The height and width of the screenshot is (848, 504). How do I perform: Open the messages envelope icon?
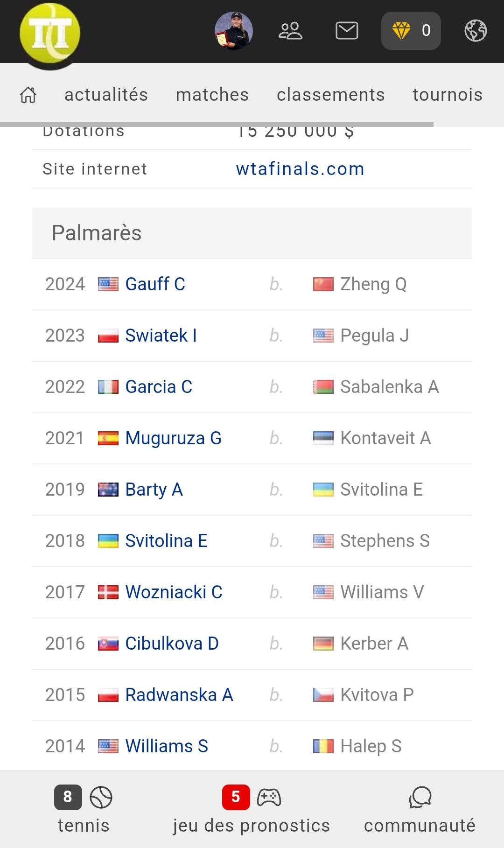[347, 31]
